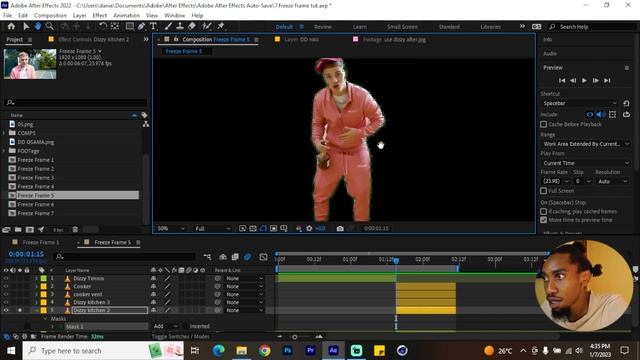640x360 pixels.
Task: Toggle motion blur icon in timeline header
Action: (247, 257)
